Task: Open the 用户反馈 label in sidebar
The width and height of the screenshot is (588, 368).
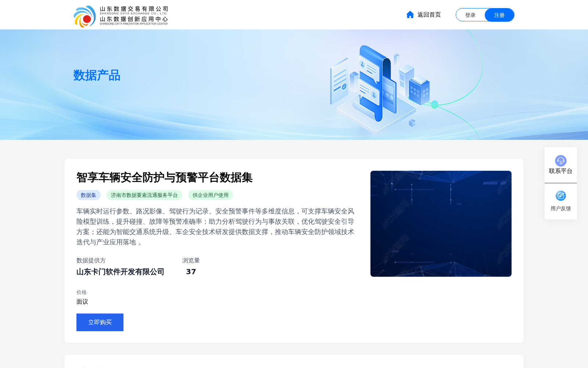Action: pyautogui.click(x=561, y=209)
